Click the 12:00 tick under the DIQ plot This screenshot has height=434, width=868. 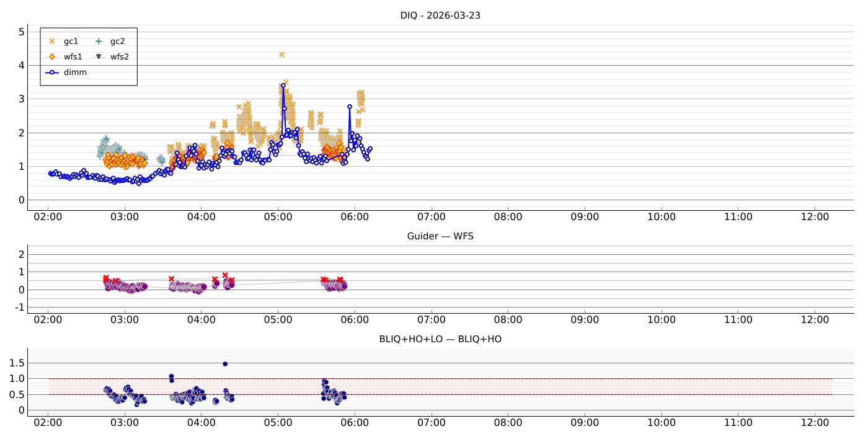[815, 217]
